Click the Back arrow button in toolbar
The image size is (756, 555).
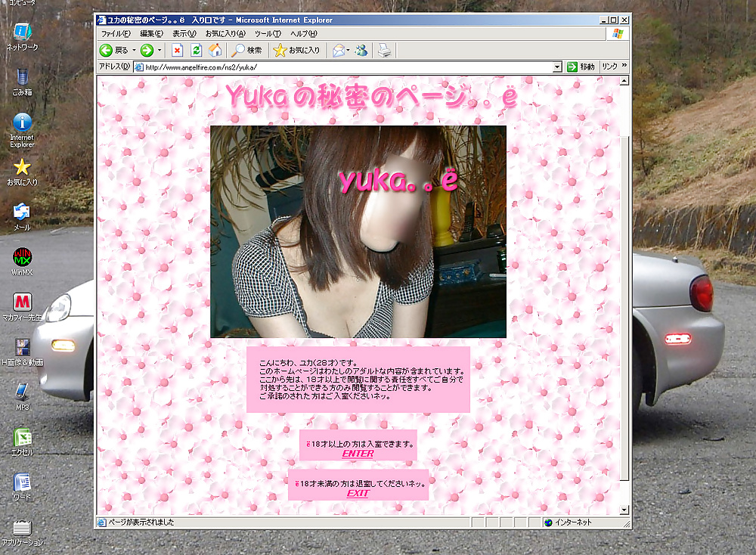coord(107,51)
